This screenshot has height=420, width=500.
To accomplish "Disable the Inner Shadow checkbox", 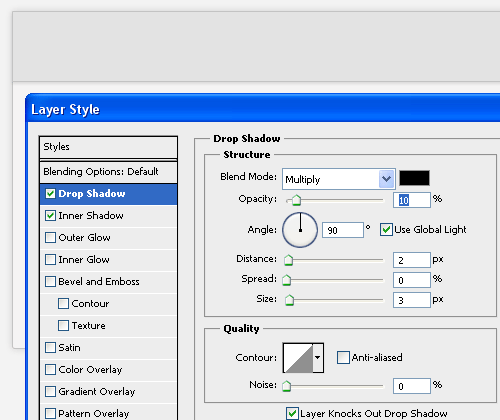I will pos(50,216).
